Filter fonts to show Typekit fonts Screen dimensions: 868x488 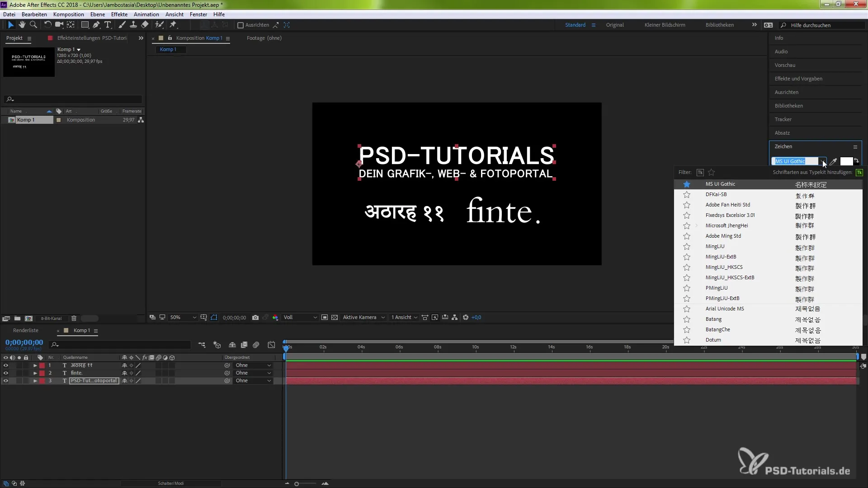[700, 173]
